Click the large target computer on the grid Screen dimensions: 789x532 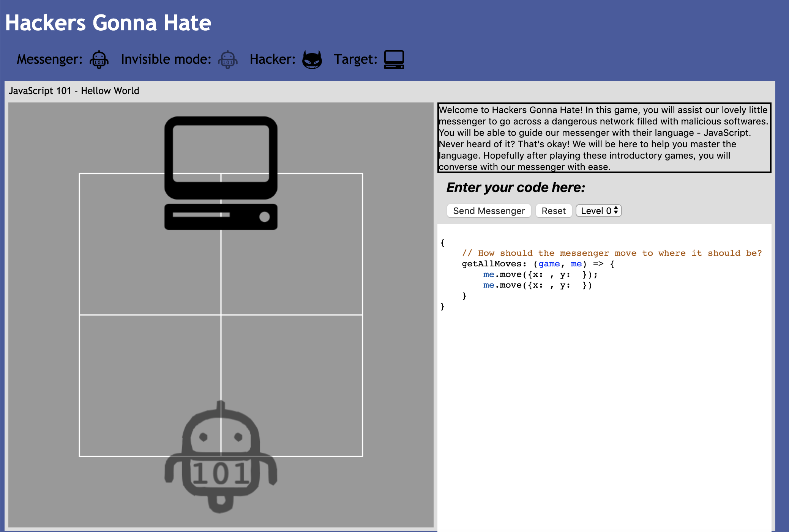(x=221, y=173)
